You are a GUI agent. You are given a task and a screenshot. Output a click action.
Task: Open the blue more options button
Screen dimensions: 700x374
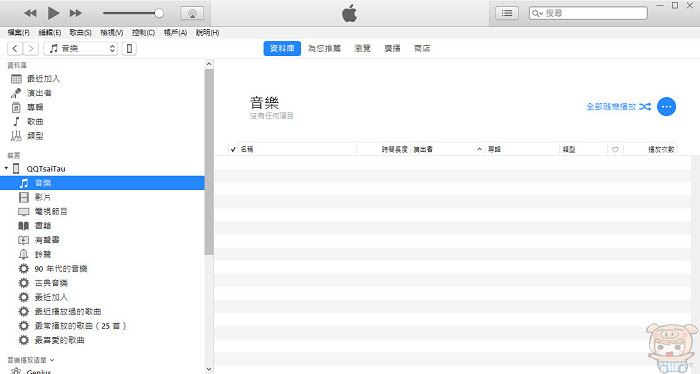(666, 107)
